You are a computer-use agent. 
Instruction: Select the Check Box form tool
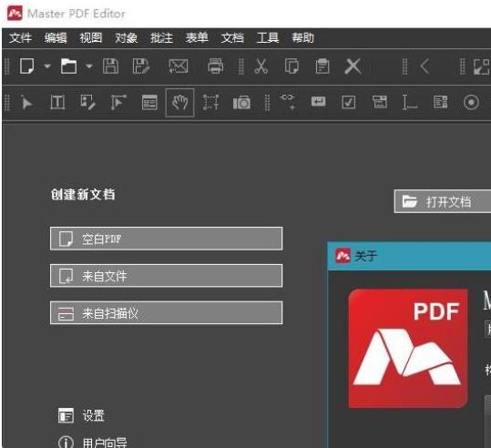pos(349,102)
